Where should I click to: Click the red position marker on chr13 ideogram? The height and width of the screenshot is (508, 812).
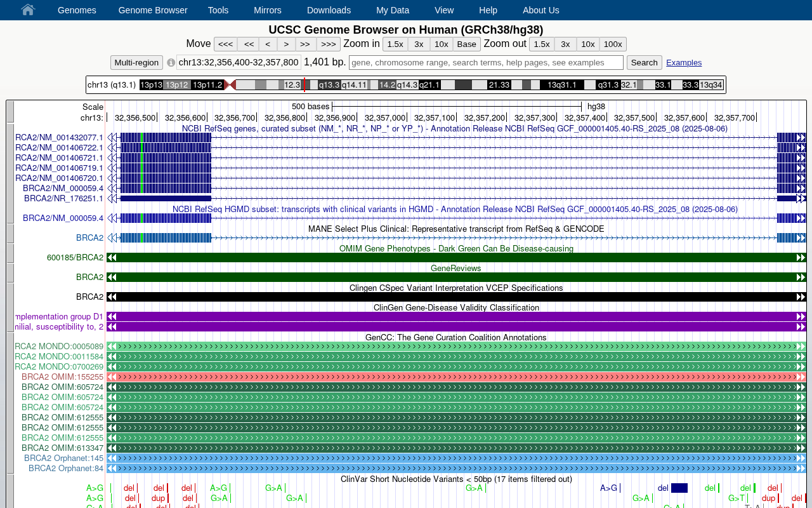(304, 85)
